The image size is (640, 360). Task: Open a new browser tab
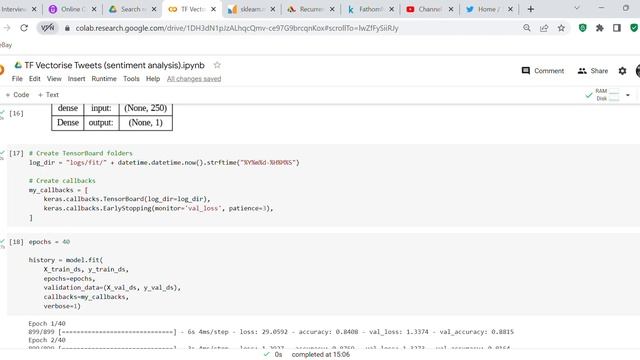coord(531,9)
